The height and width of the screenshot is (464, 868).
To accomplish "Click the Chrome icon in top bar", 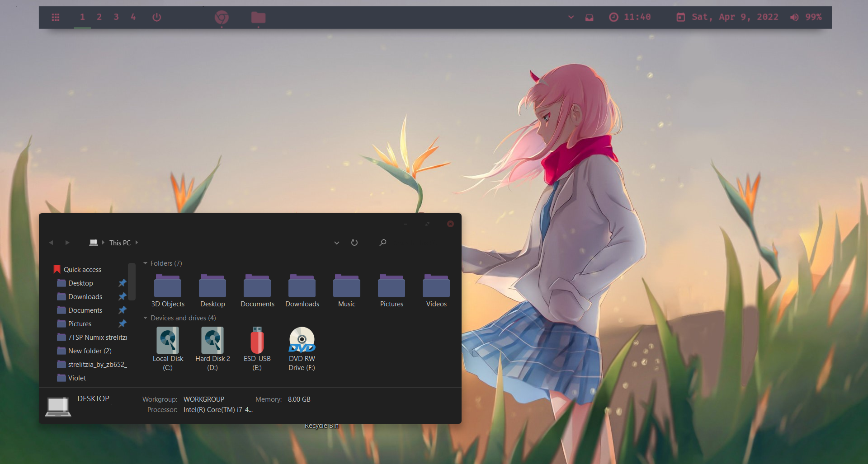I will (222, 17).
